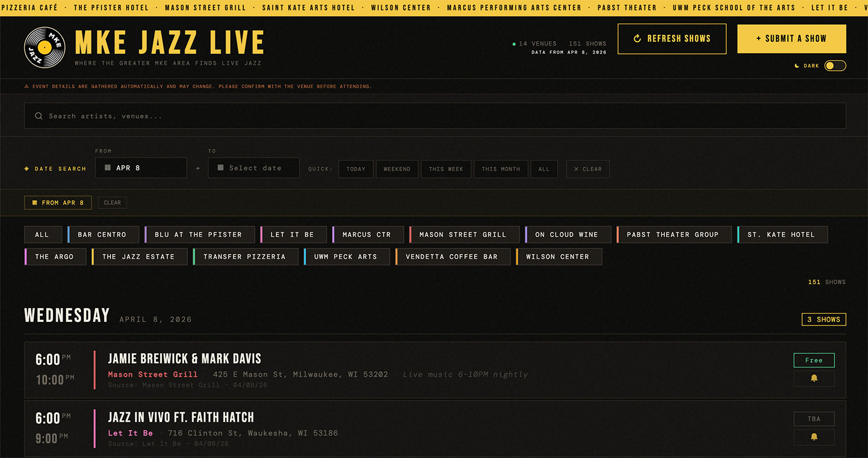Remove the From Apr 8 filter chip

tap(58, 203)
